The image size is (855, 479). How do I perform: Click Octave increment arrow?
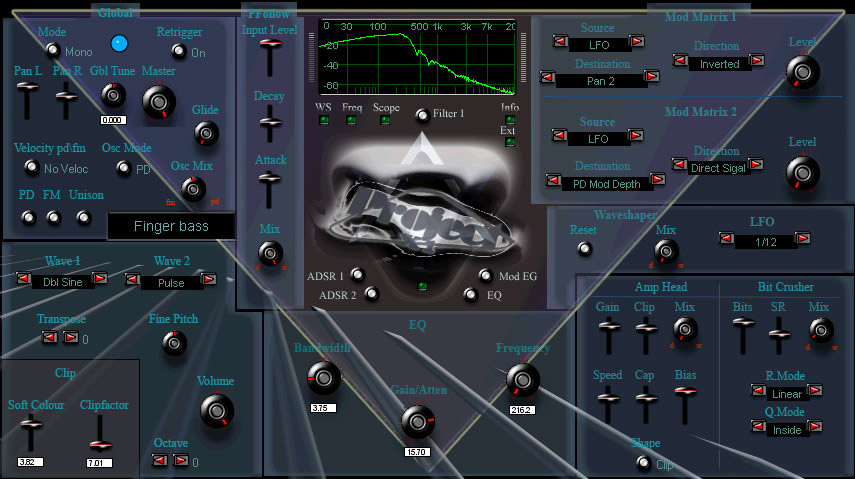click(181, 460)
